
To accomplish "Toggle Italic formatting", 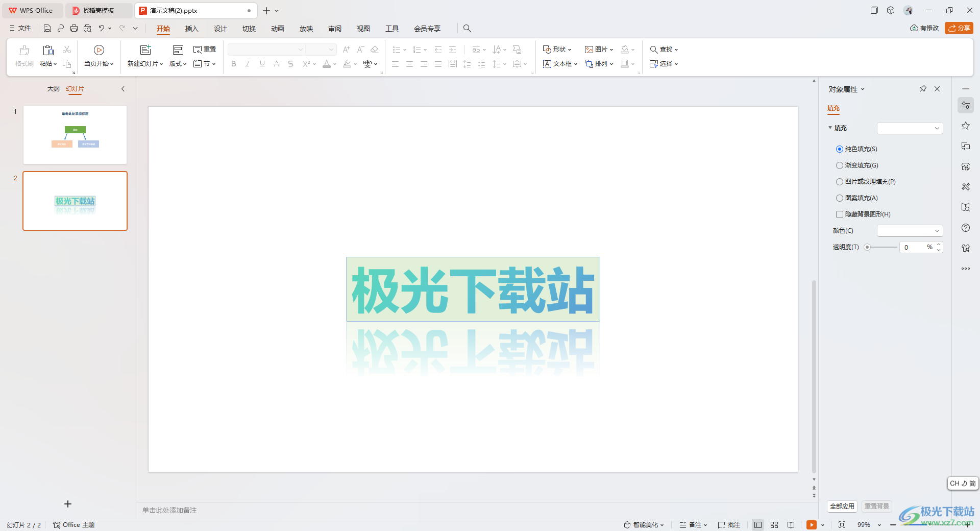I will click(248, 64).
